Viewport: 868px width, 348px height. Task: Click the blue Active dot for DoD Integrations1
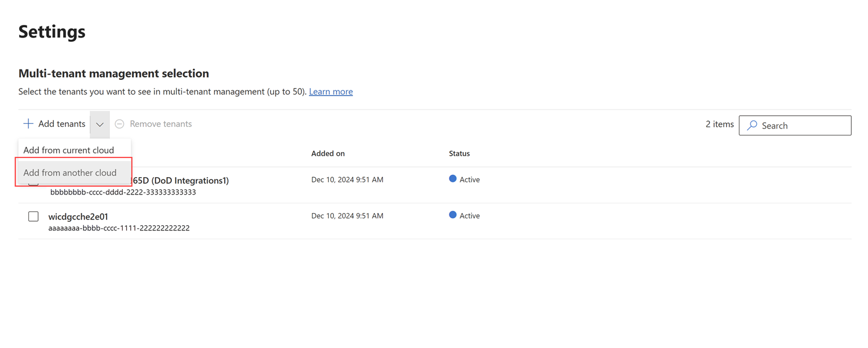coord(453,179)
